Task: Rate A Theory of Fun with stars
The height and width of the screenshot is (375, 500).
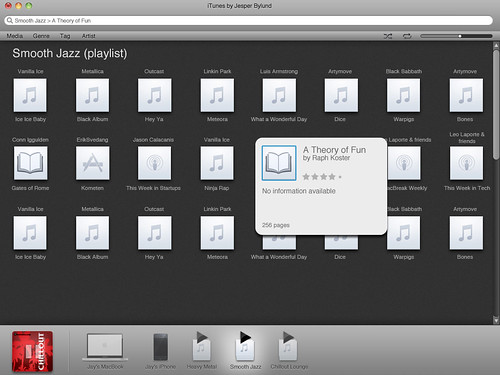Action: 322,177
